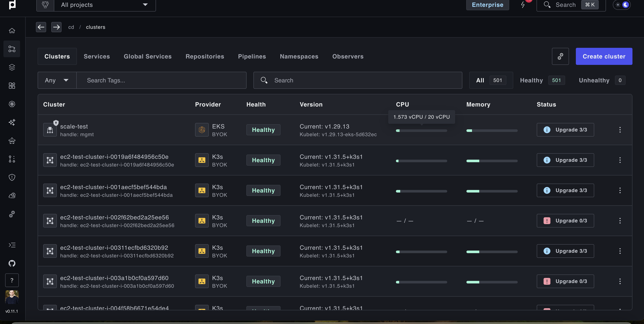Viewport: 644px width, 324px height.
Task: Switch to the Services tab
Action: [x=97, y=57]
